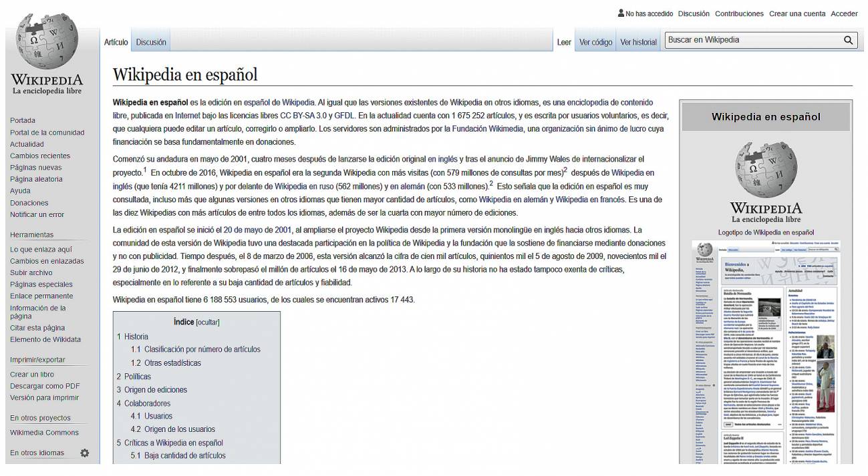Click Crear un libro
The height and width of the screenshot is (476, 868).
[32, 375]
